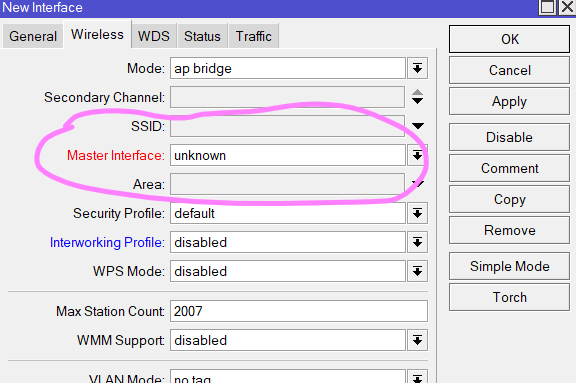Launch the Torch tool button

pyautogui.click(x=510, y=297)
